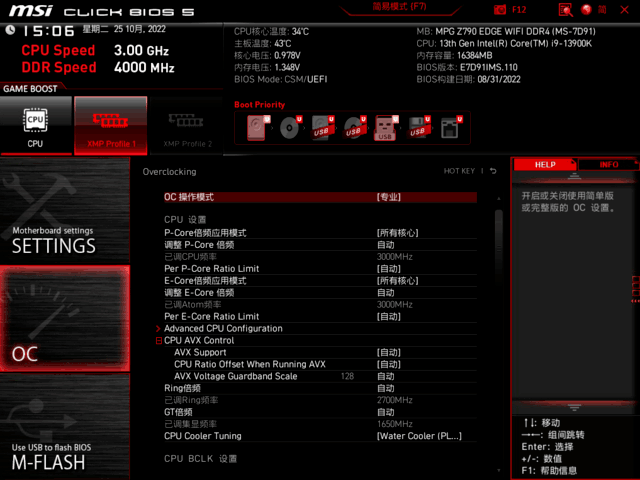Click the settings list vertical scrollbar
The image size is (640, 480).
point(499,300)
